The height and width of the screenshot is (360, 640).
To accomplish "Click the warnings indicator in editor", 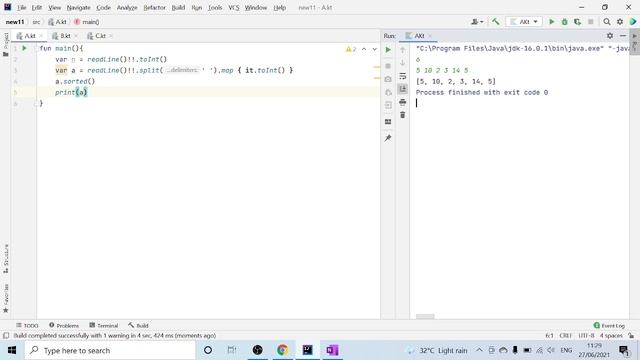I will pyautogui.click(x=351, y=49).
